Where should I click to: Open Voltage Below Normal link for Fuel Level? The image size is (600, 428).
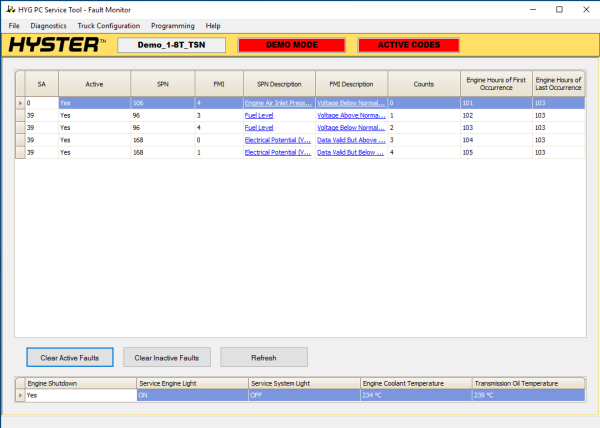(x=351, y=127)
